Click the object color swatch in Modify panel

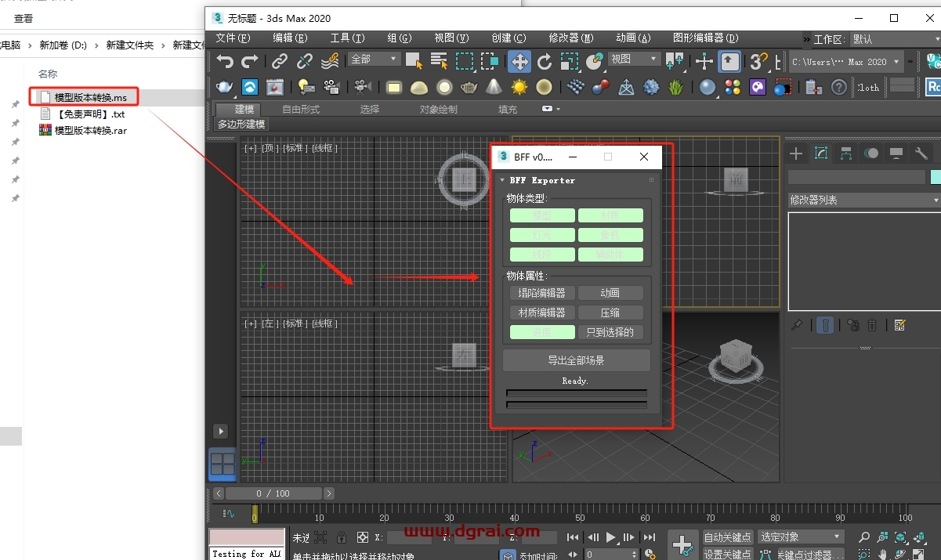point(936,177)
